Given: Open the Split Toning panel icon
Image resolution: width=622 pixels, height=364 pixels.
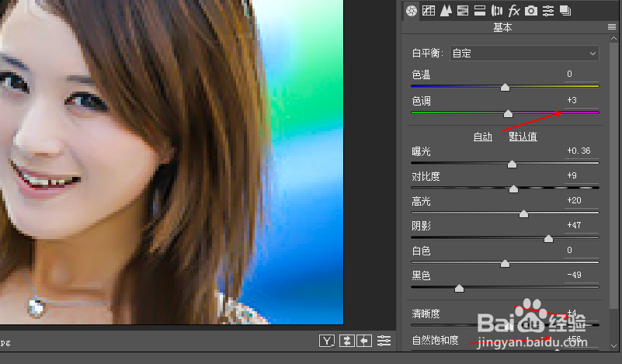Looking at the screenshot, I should pyautogui.click(x=480, y=11).
